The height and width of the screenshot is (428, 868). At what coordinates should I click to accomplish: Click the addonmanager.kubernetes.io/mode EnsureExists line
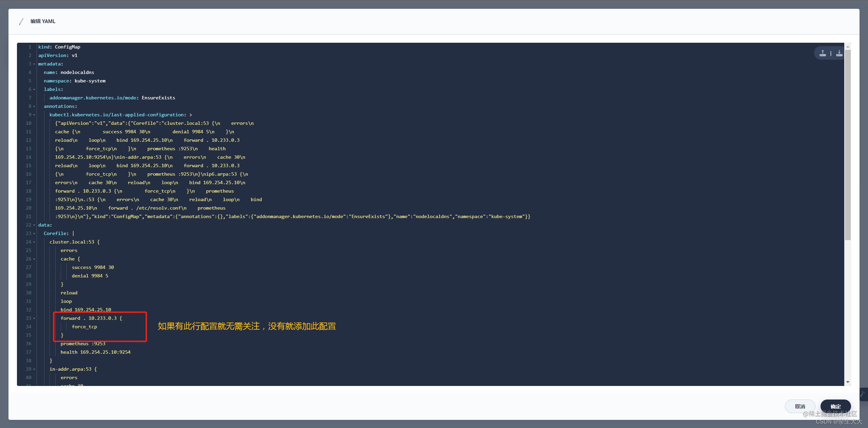coord(112,98)
